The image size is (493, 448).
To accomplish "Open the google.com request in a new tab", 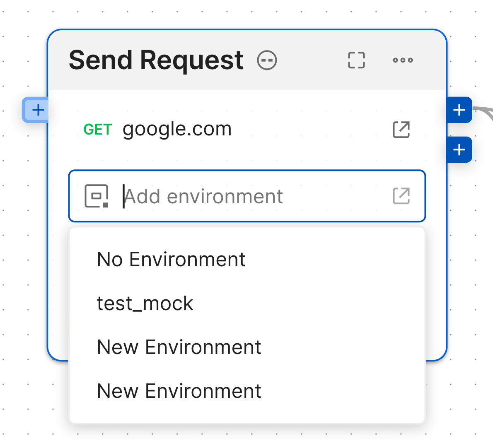I will click(401, 130).
